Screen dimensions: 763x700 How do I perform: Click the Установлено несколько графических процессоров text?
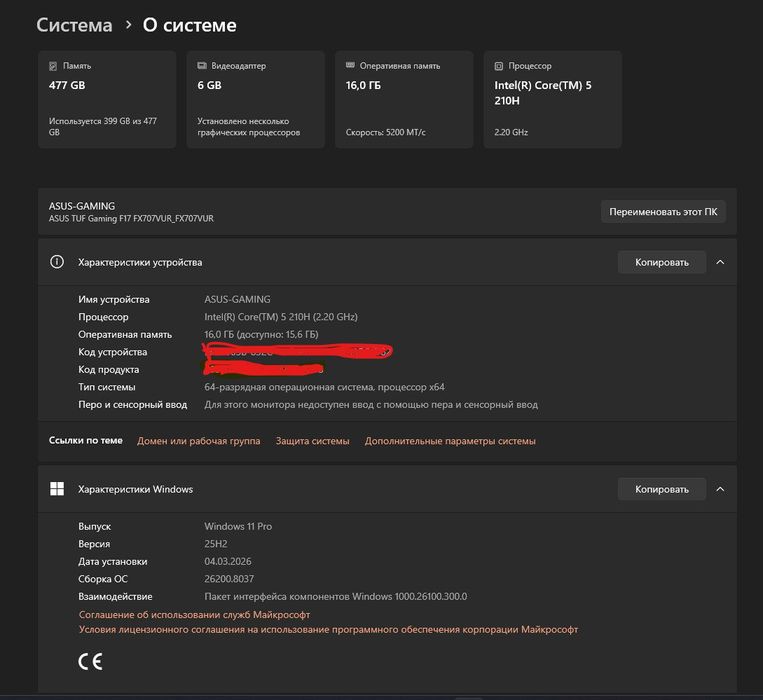(249, 126)
